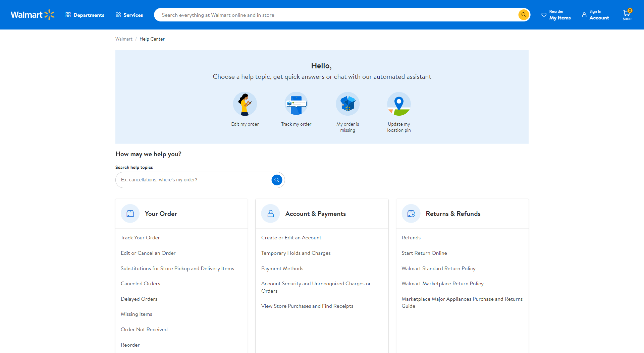The width and height of the screenshot is (644, 353).
Task: Open Order Not Received topic
Action: [x=144, y=330]
